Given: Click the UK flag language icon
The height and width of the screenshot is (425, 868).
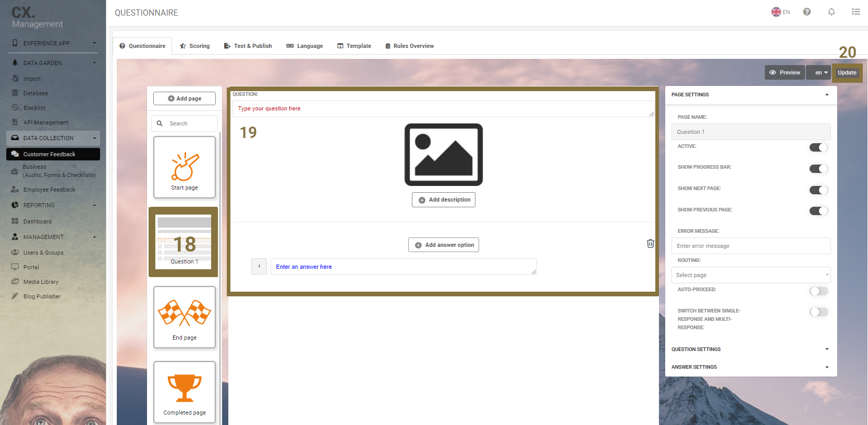Looking at the screenshot, I should (x=776, y=12).
